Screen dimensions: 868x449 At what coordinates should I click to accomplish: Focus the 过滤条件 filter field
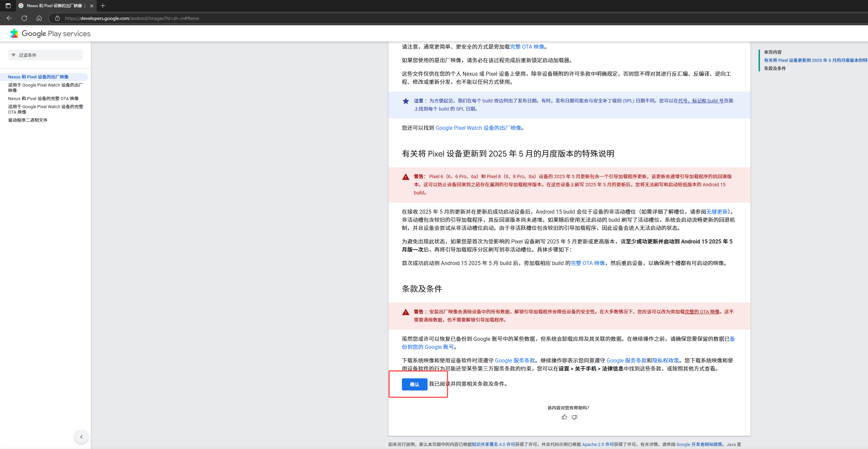tap(45, 55)
